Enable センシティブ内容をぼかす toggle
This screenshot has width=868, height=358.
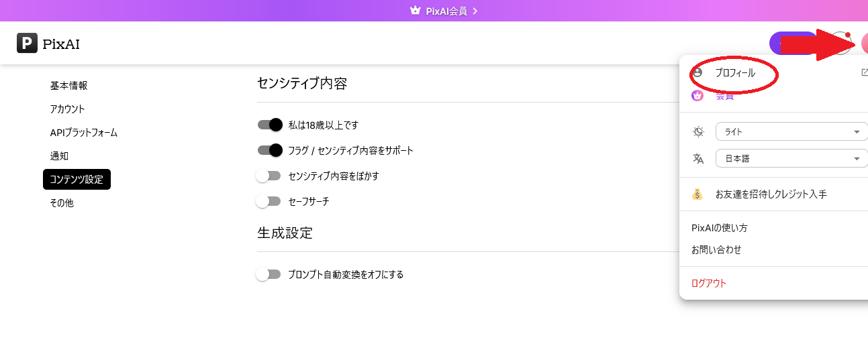(x=269, y=176)
